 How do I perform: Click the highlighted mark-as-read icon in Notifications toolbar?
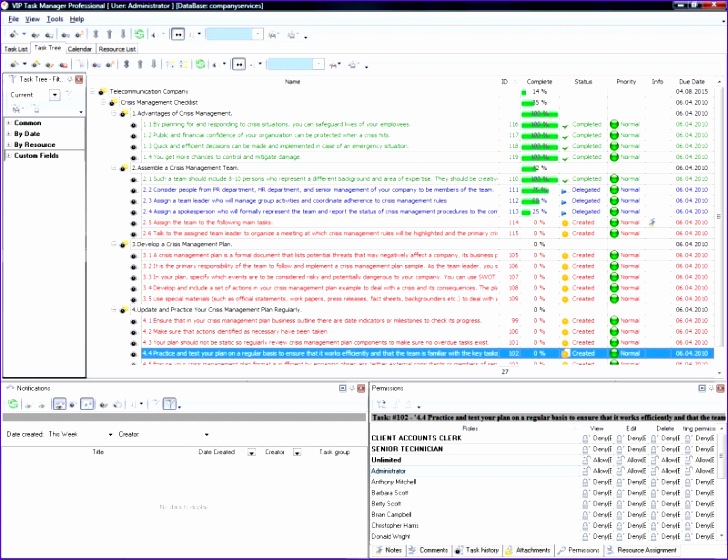coord(59,404)
